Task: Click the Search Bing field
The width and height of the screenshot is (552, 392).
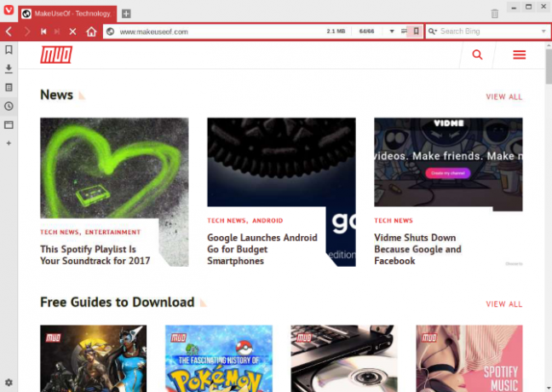Action: pyautogui.click(x=489, y=32)
